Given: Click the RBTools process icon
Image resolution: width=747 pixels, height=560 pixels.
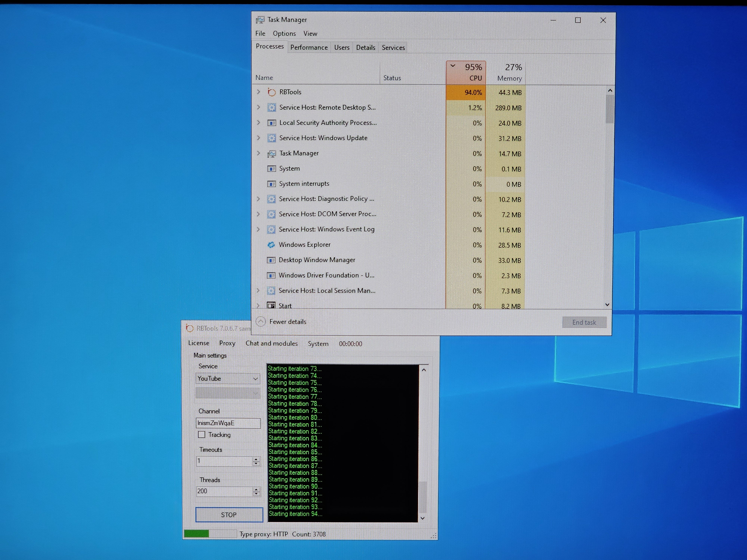Looking at the screenshot, I should pyautogui.click(x=272, y=92).
